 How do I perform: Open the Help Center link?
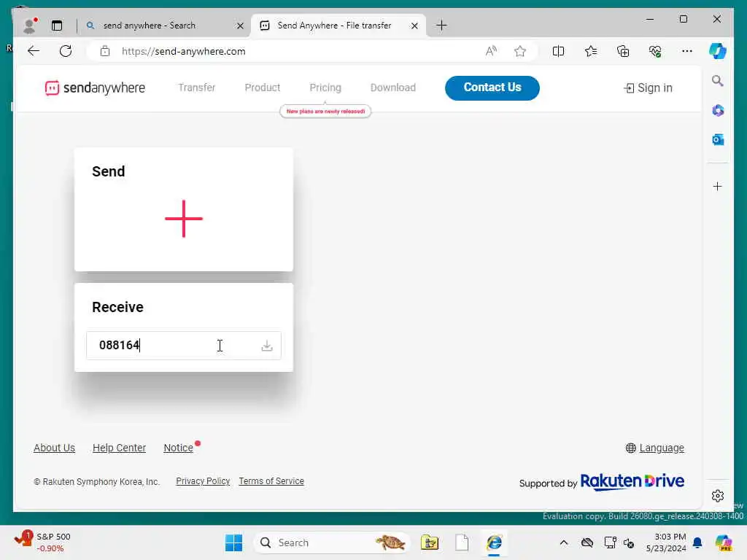119,448
